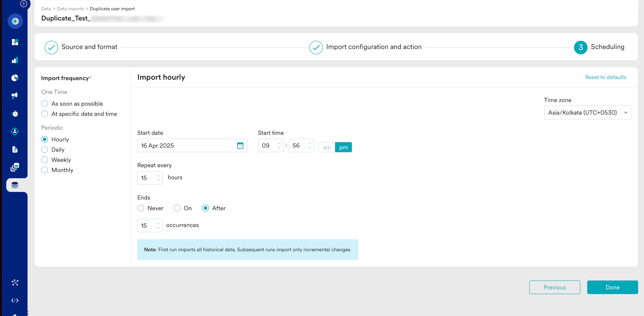Click the calendar icon in Start date
The height and width of the screenshot is (316, 644).
(x=240, y=146)
